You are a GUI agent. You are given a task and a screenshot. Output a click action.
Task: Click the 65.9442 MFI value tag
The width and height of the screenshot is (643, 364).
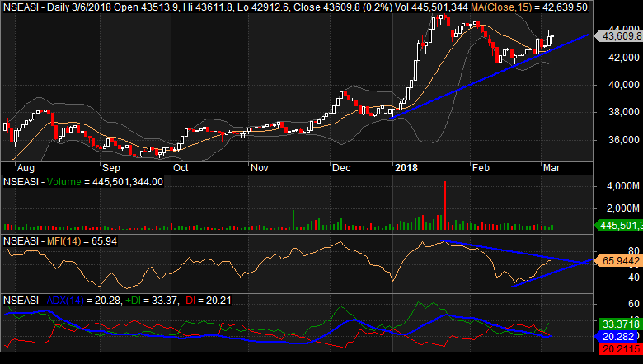point(621,261)
